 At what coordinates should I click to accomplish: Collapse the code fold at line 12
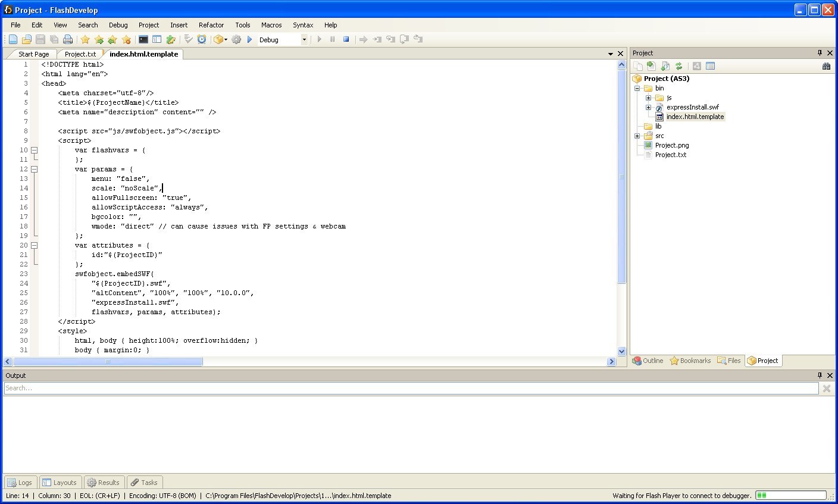35,169
